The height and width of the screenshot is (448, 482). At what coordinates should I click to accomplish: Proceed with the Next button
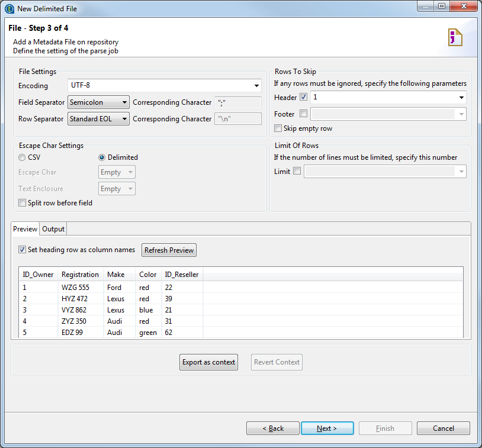pos(327,428)
